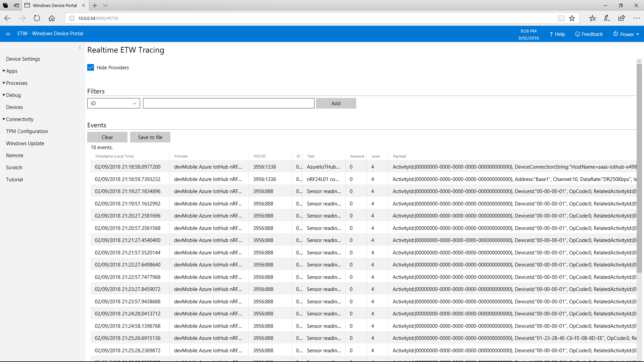Click the Clear events button
Viewport: 644px width, 362px height.
click(107, 137)
